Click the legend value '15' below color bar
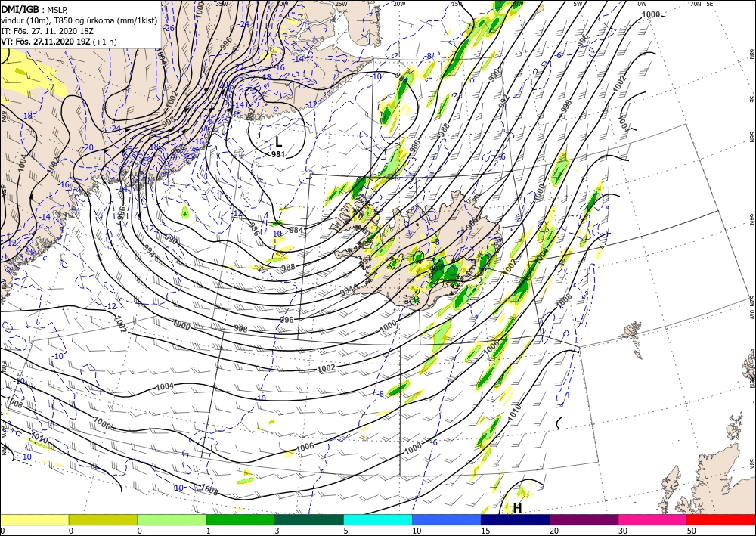This screenshot has height=536, width=756. (485, 531)
